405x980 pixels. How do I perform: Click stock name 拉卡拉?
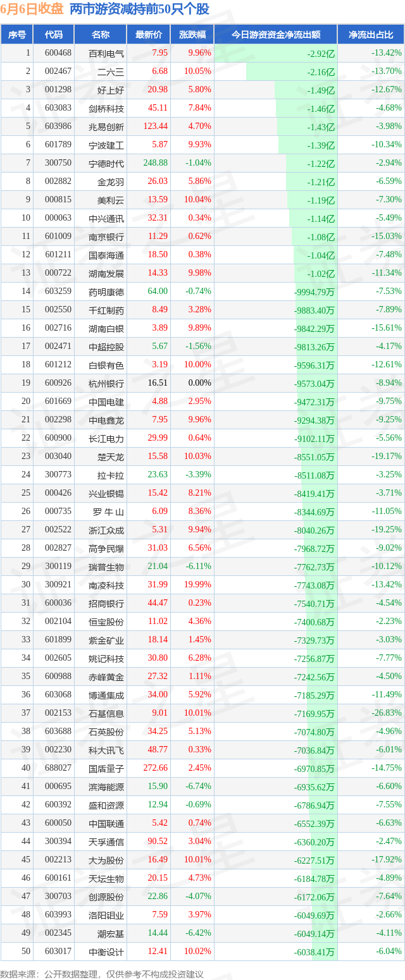111,475
